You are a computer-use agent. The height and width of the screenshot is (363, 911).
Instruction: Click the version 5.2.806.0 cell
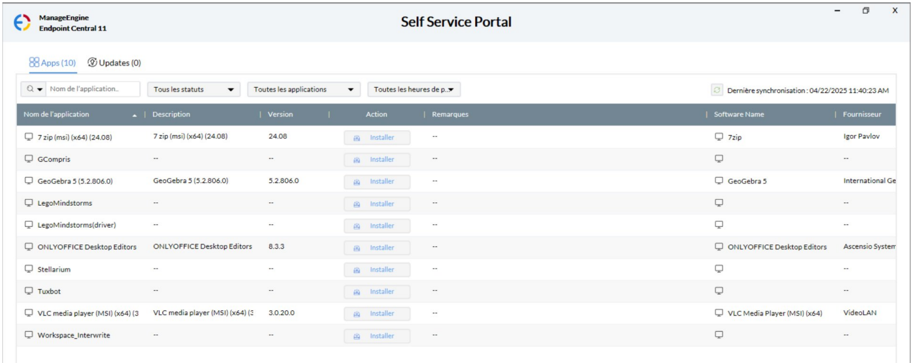pyautogui.click(x=284, y=181)
